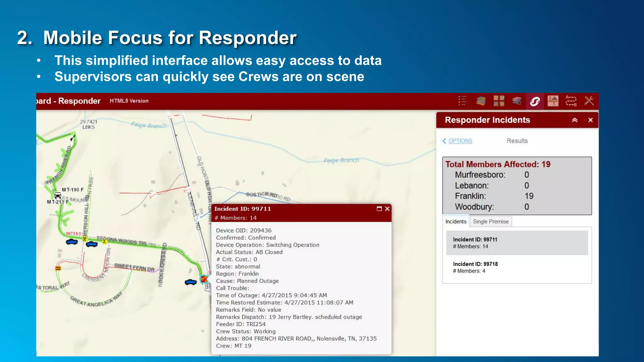
Task: Toggle the Responder Incidents widget icon
Action: [535, 101]
